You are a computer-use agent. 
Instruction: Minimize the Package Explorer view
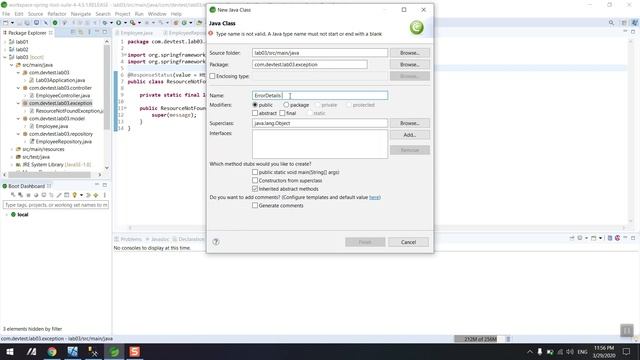click(97, 32)
